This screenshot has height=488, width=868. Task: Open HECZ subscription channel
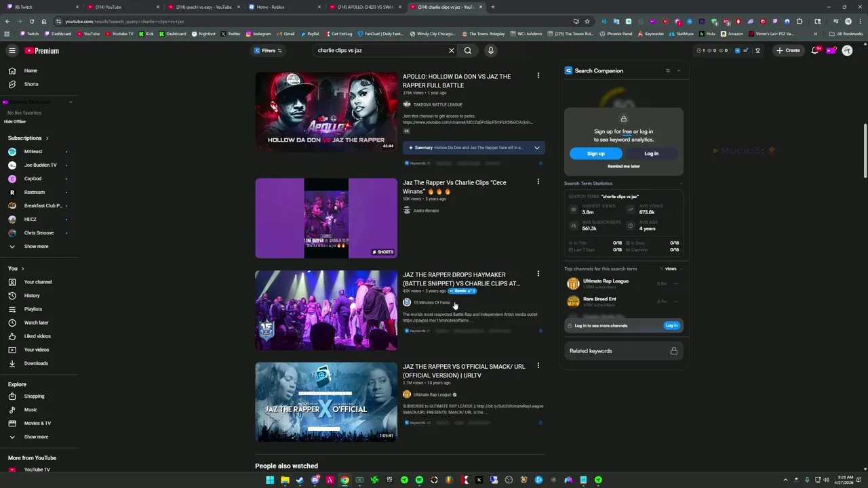tap(38, 220)
